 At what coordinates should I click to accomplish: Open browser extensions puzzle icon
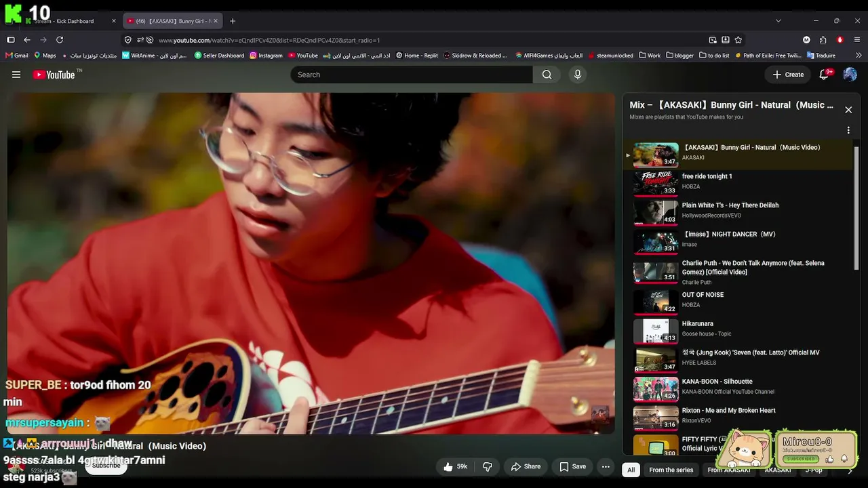click(x=823, y=40)
